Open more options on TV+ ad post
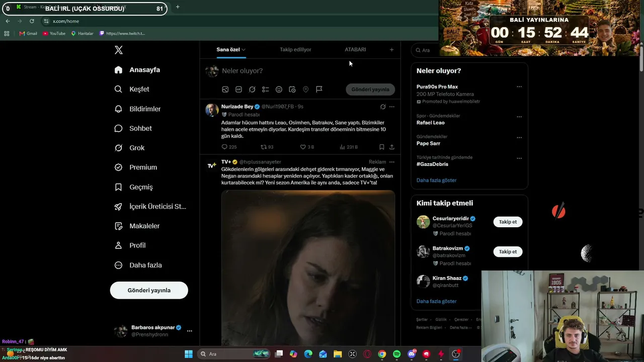This screenshot has height=362, width=644. point(392,162)
